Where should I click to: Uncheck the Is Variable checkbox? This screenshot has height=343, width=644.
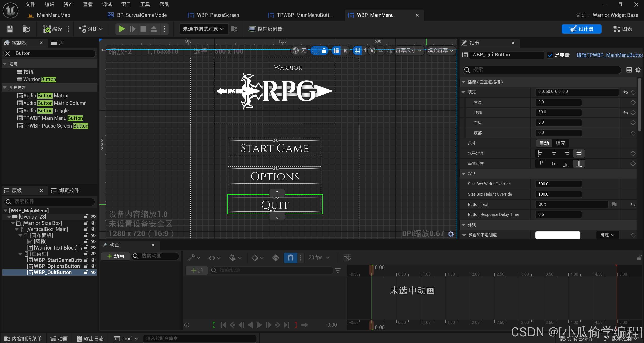coord(550,55)
